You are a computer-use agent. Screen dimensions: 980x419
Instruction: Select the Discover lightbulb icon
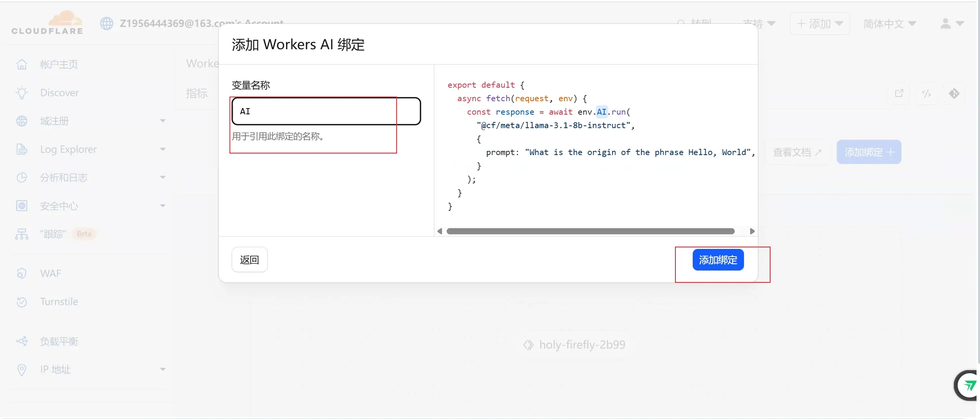[22, 93]
